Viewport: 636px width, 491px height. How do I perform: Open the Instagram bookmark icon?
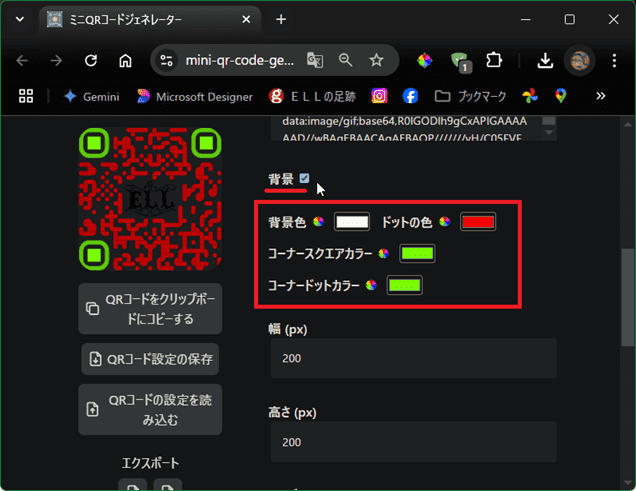coord(380,96)
